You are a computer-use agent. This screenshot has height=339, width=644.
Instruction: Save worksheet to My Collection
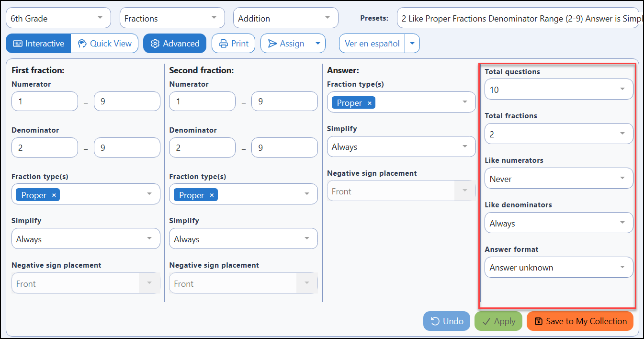[x=580, y=321]
